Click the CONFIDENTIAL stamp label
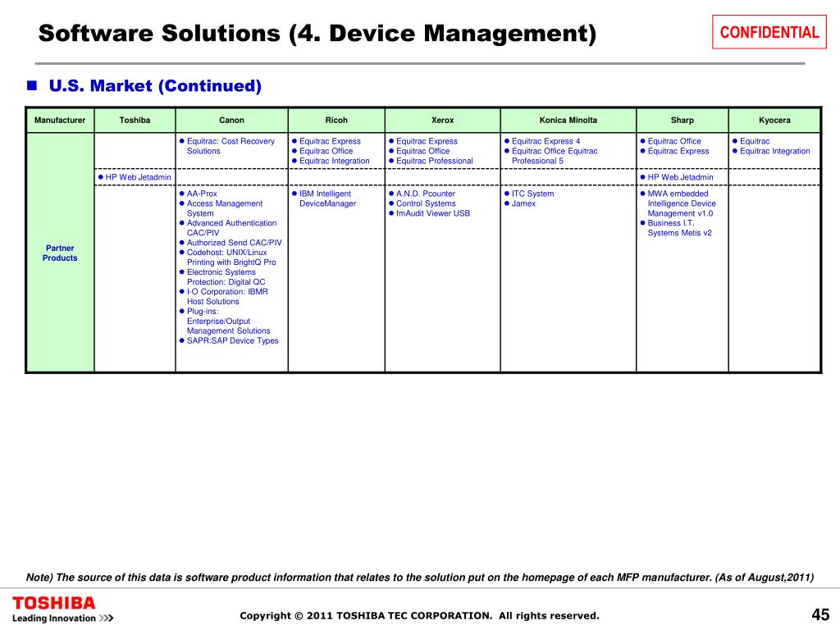840x630 pixels. point(769,32)
